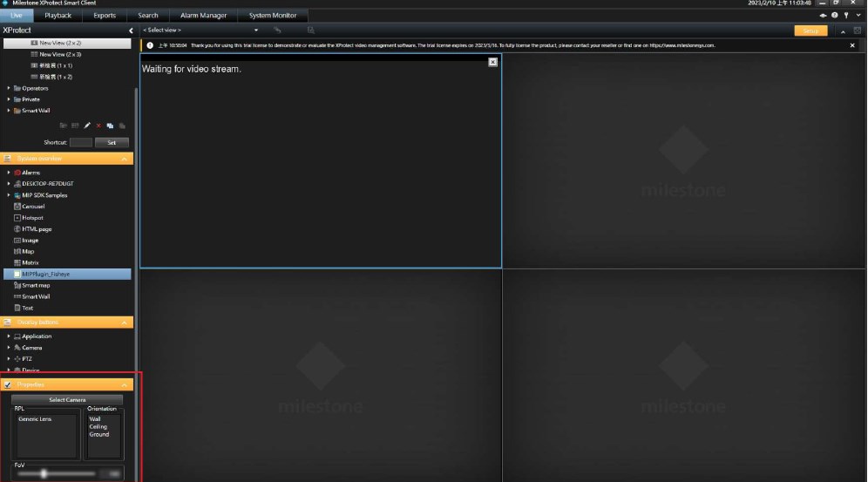This screenshot has height=482, width=868.
Task: Click the Properties pane icon
Action: click(8, 384)
